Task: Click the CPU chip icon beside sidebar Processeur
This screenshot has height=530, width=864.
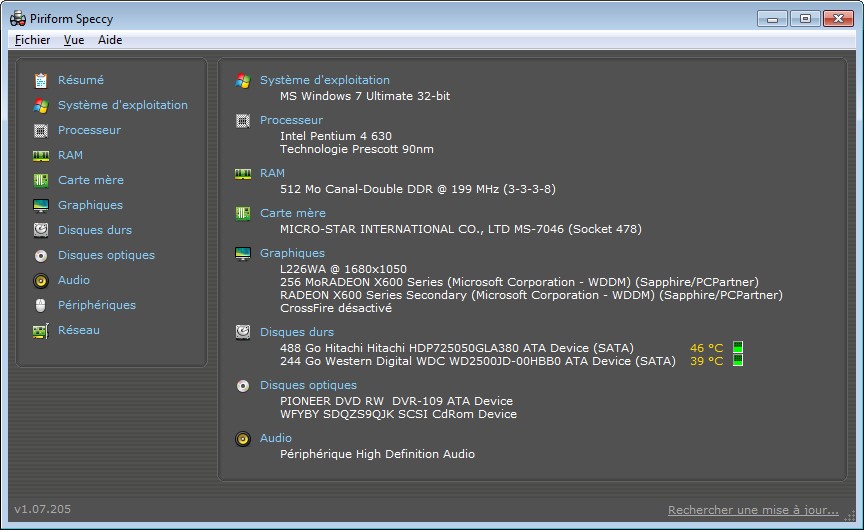Action: (x=41, y=131)
